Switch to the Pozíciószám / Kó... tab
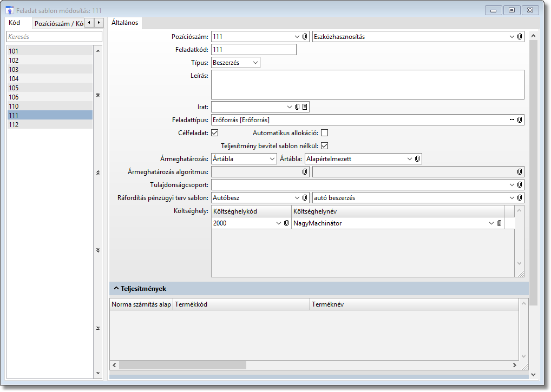Screen dimensions: 551x392 pos(58,23)
